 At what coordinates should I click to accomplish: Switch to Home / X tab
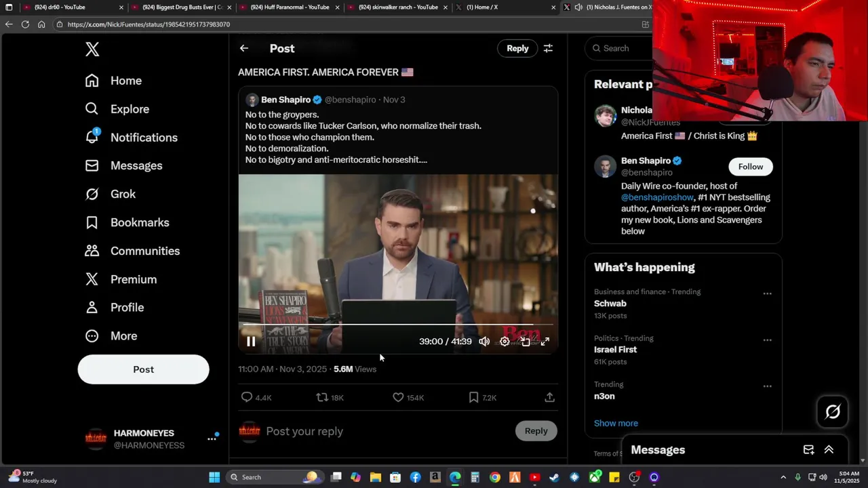pos(505,7)
